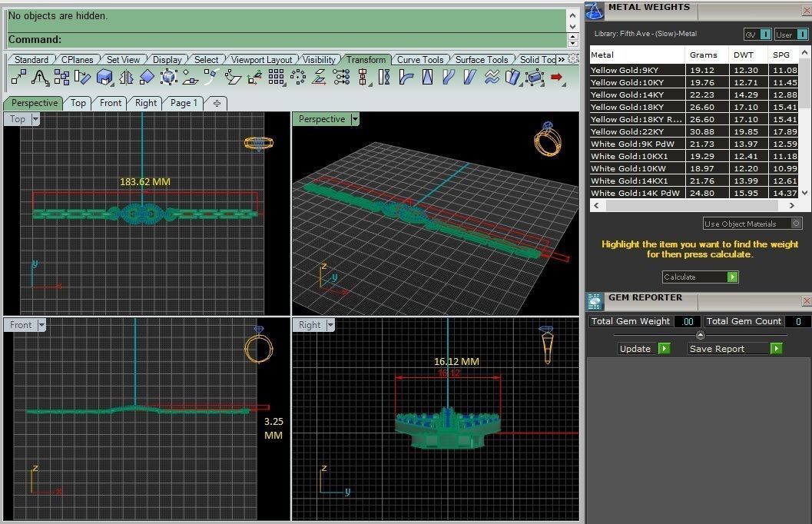
Task: Click the Right viewport title label
Action: 310,325
